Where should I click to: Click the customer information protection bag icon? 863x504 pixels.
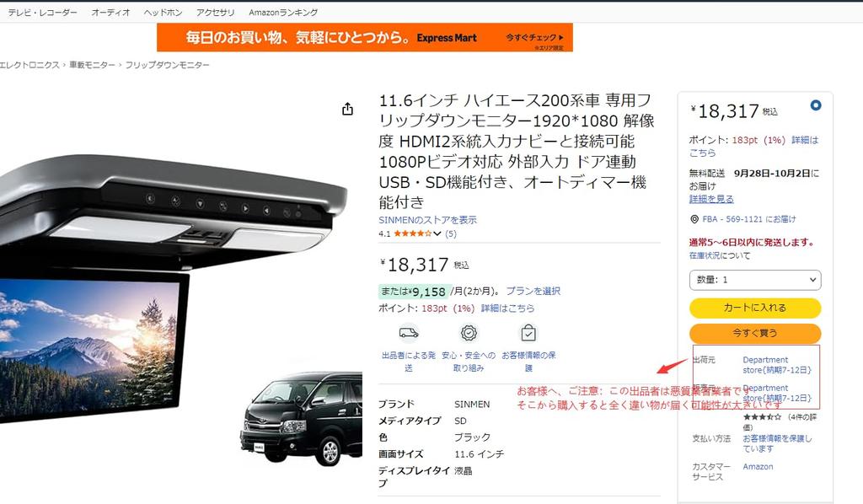[x=528, y=333]
